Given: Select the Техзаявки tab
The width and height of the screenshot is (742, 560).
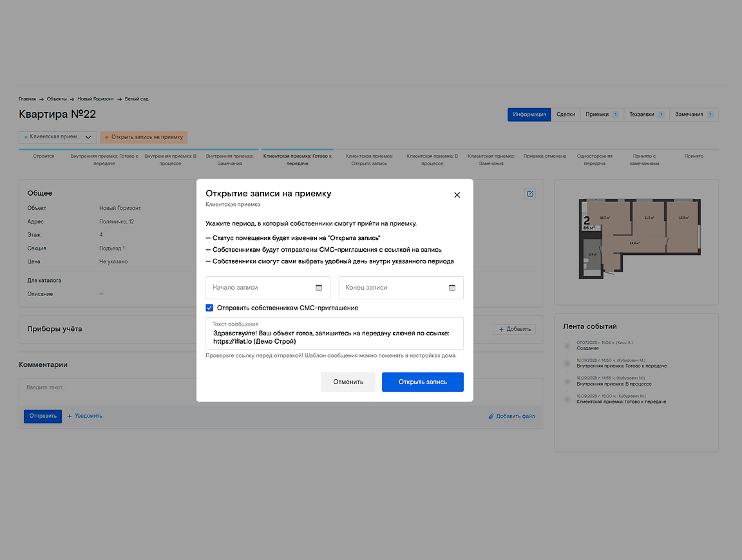Looking at the screenshot, I should (x=646, y=115).
